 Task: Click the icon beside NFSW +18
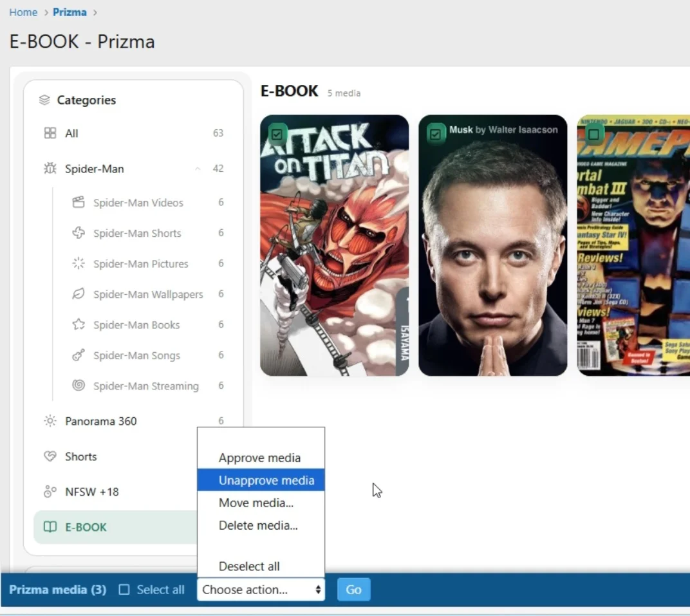(50, 492)
